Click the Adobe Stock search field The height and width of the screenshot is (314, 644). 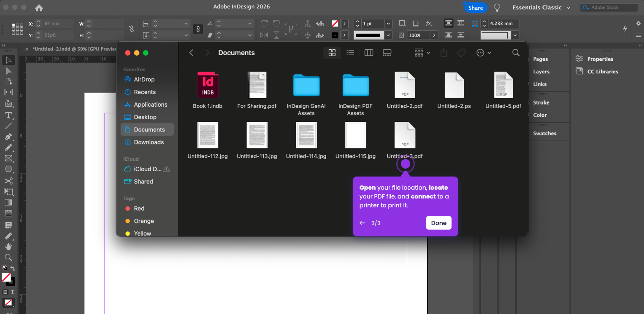609,8
